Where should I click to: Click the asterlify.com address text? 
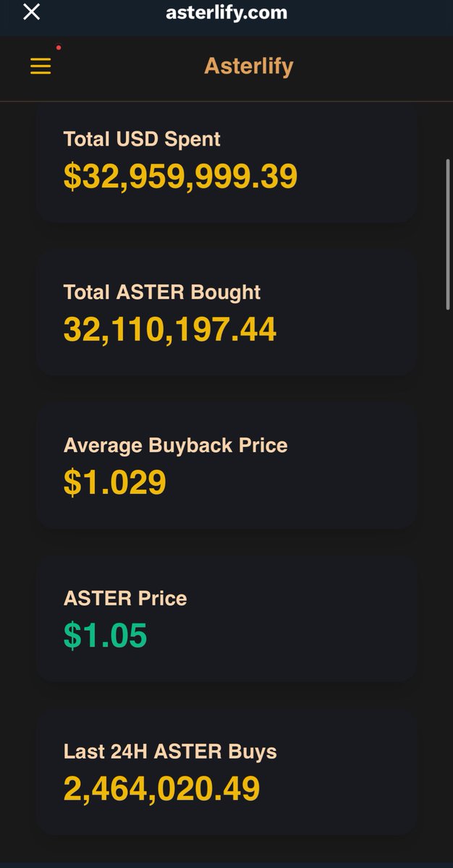(226, 12)
